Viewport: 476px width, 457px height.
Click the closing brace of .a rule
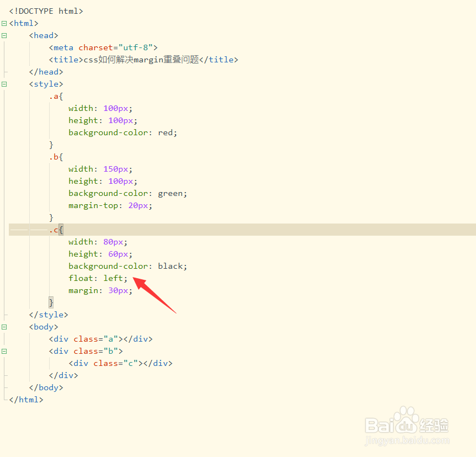(x=51, y=145)
